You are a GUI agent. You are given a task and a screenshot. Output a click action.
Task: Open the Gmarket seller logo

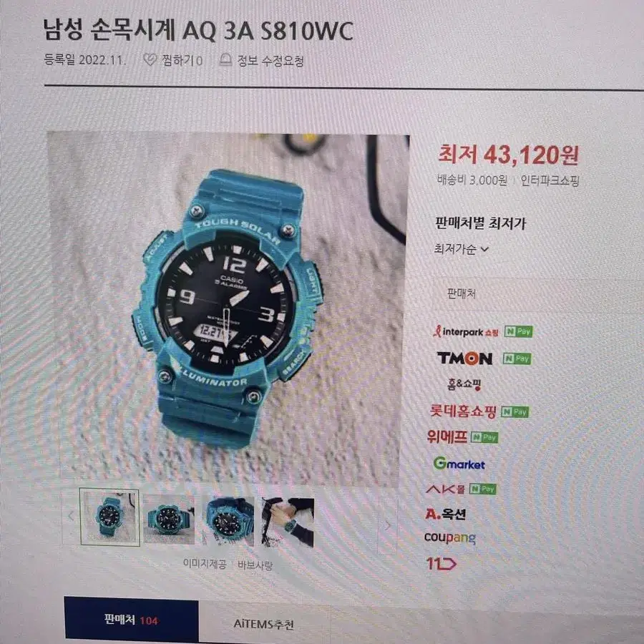(x=459, y=464)
